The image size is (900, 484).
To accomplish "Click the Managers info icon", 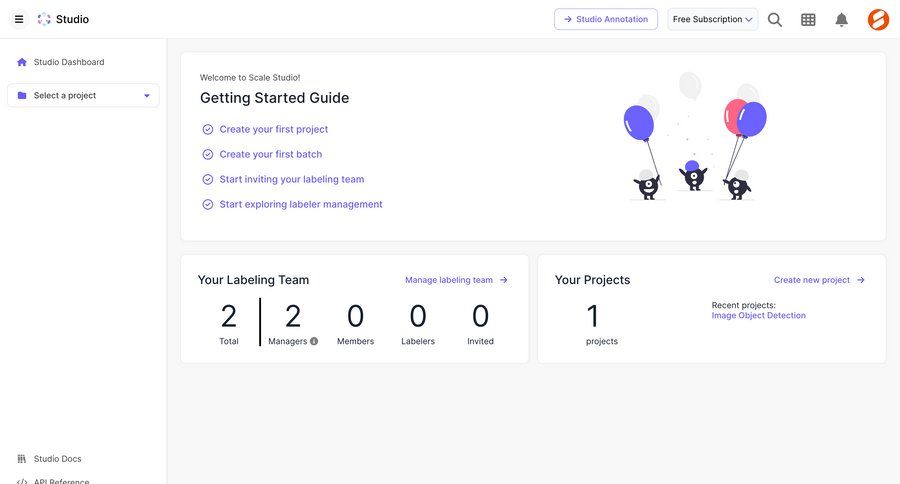I will pos(314,341).
